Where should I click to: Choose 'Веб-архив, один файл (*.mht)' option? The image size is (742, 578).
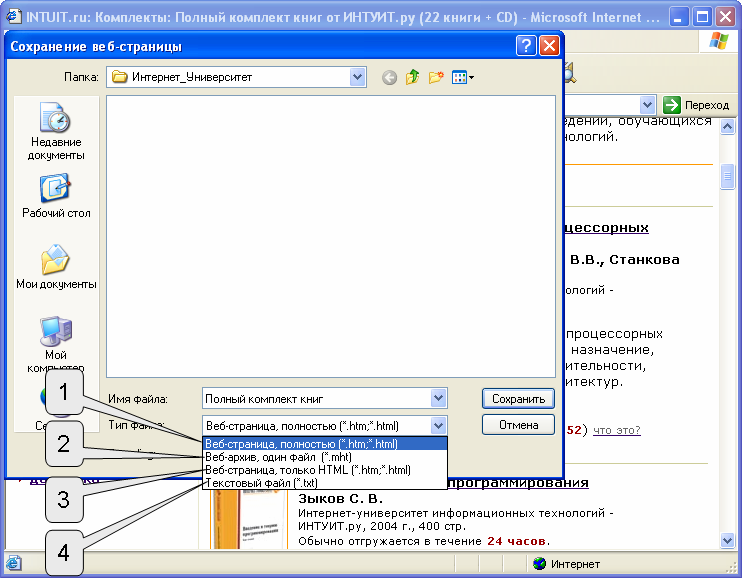click(x=325, y=457)
